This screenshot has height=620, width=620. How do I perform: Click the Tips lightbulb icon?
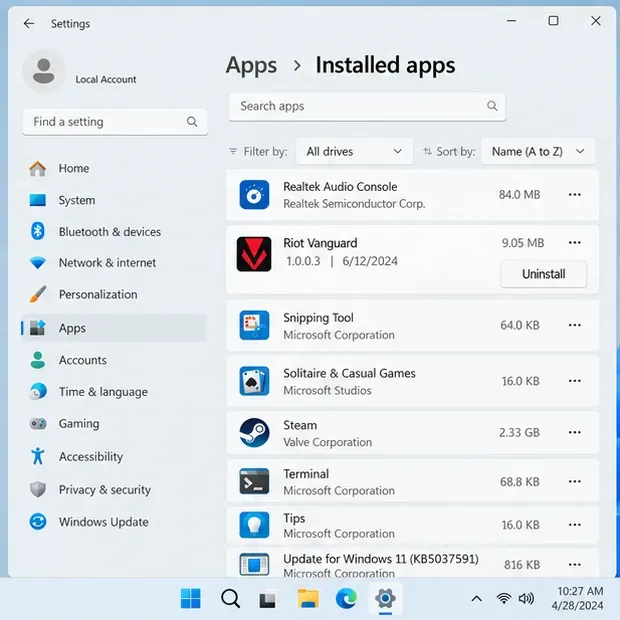click(254, 525)
